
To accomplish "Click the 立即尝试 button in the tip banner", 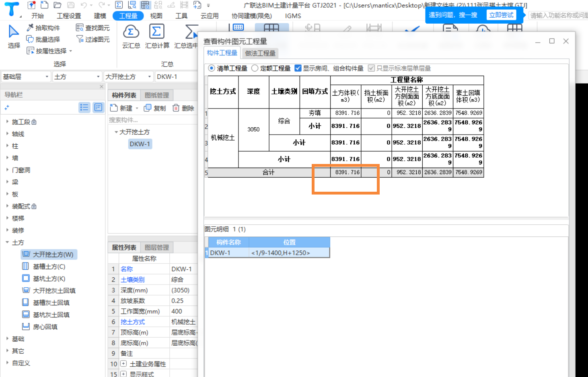I will 502,15.
